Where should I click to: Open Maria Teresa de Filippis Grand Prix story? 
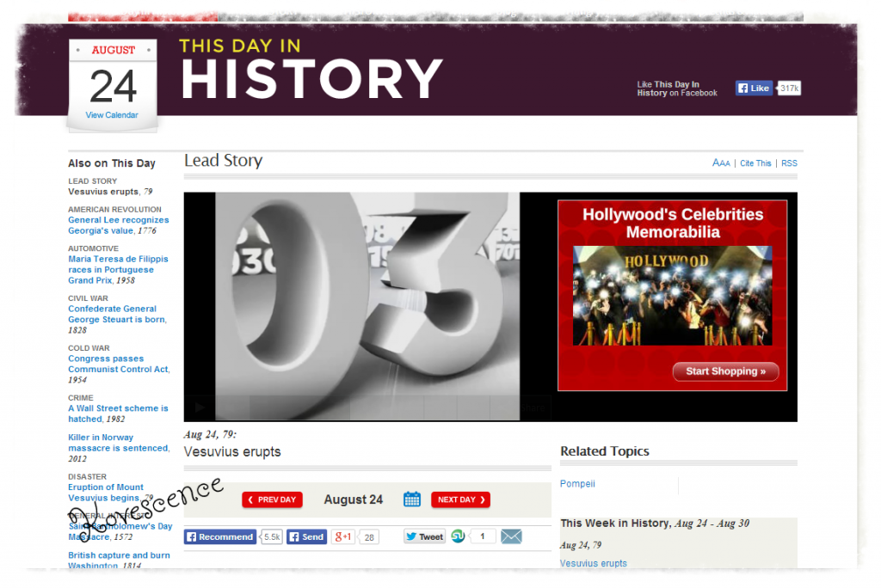pos(118,270)
